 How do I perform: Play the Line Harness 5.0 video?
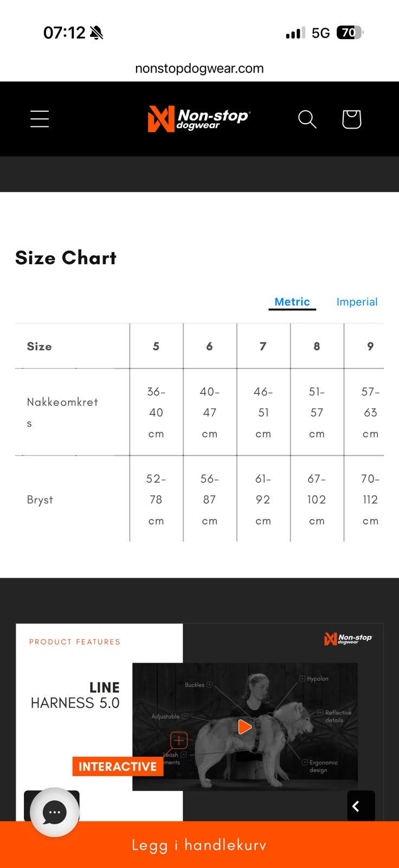245,726
